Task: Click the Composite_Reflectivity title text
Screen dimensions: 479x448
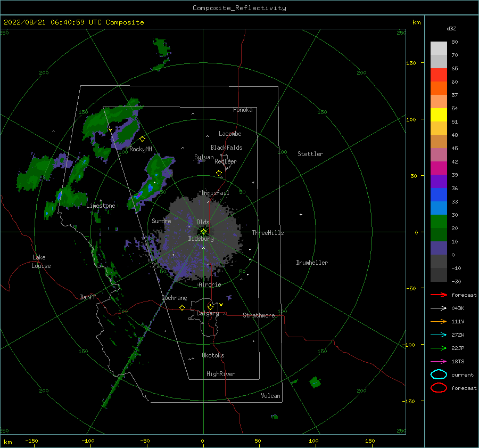Action: pos(239,8)
